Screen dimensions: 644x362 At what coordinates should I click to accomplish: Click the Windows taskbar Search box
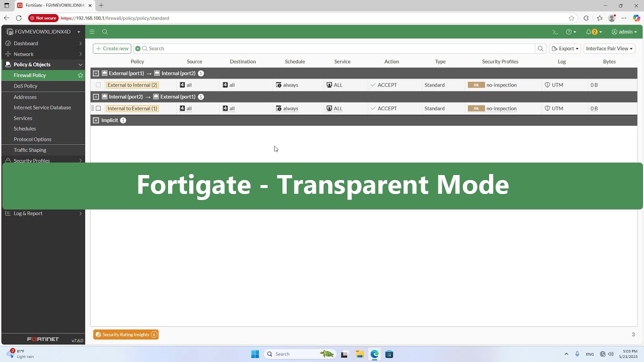299,354
